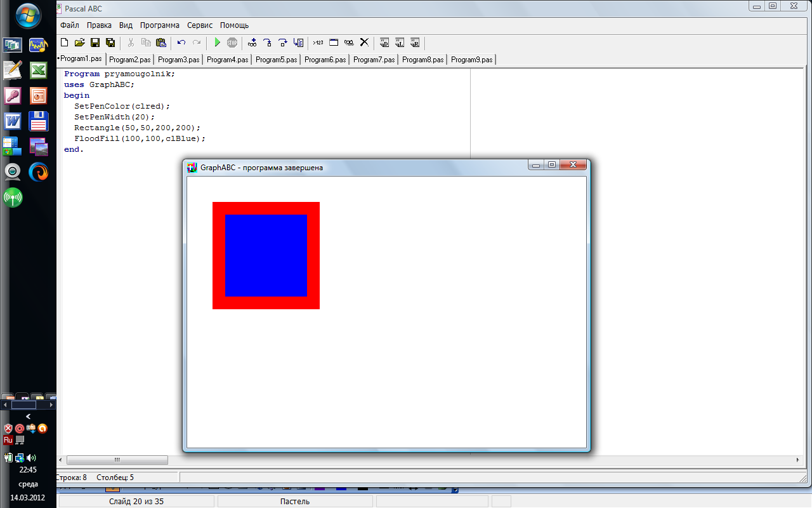812x508 pixels.
Task: Click the Redo arrow icon
Action: 197,43
